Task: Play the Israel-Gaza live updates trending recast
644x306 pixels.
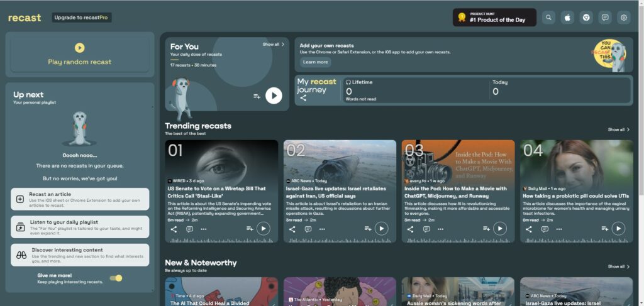Action: [x=382, y=229]
